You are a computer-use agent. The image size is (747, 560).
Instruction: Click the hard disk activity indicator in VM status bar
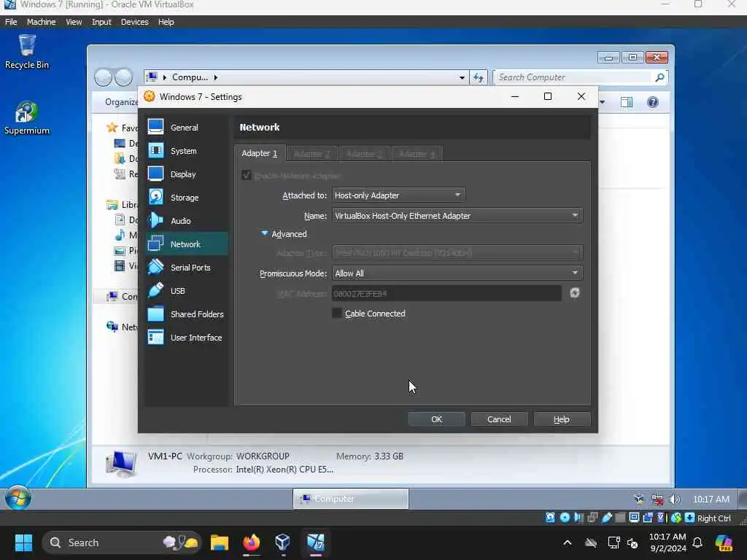pos(550,518)
